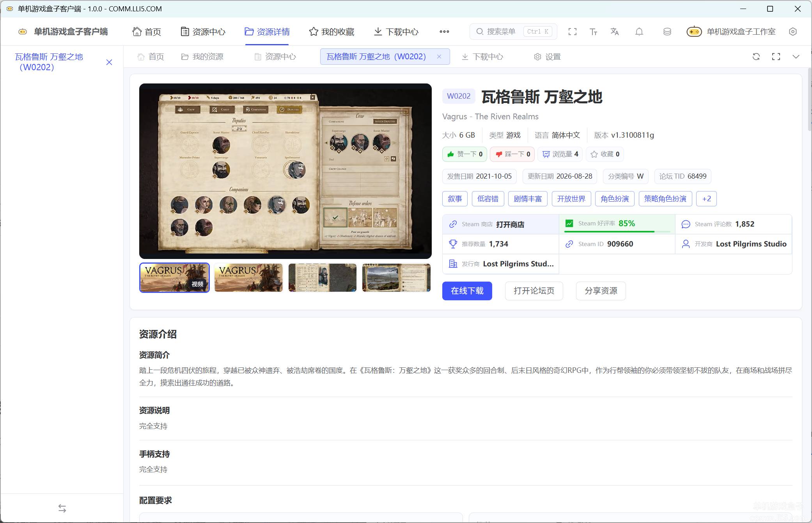This screenshot has height=523, width=812.
Task: Click the 推荐数量 1,734 cell
Action: point(500,244)
